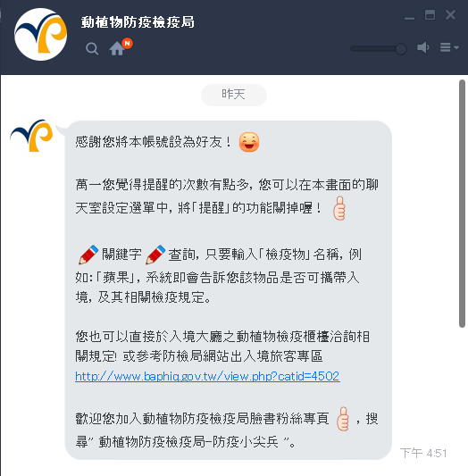This screenshot has height=476, width=468.
Task: Open the chat search magnifier icon
Action: point(92,48)
